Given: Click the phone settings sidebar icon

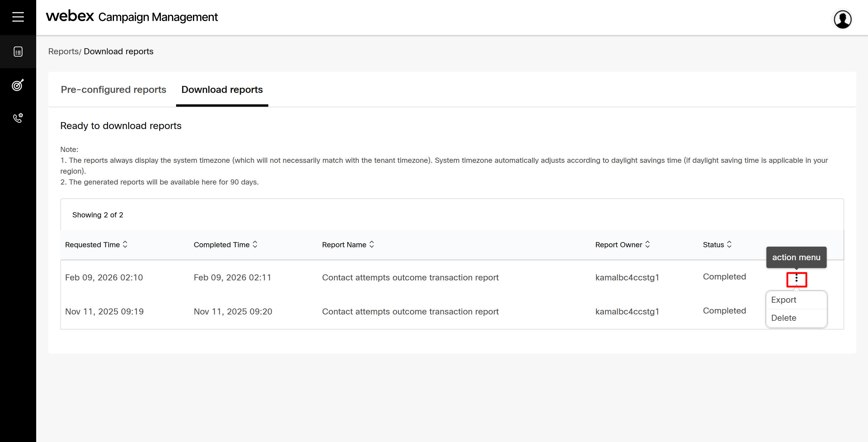Looking at the screenshot, I should point(18,118).
